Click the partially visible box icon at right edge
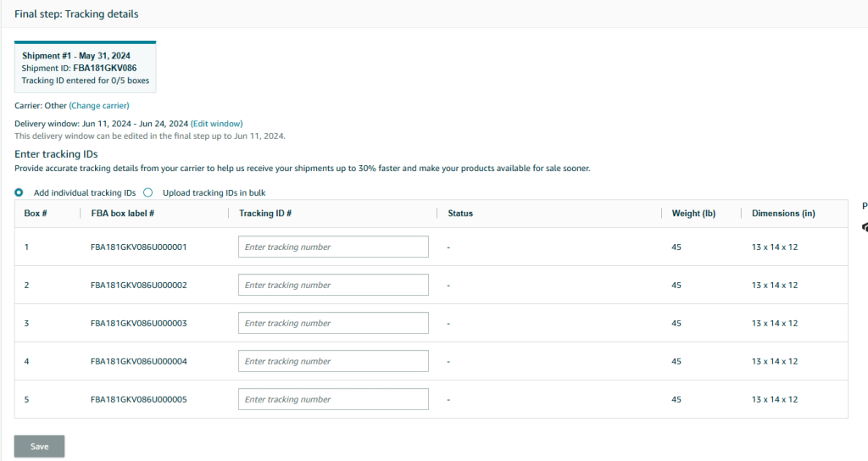 (x=864, y=227)
